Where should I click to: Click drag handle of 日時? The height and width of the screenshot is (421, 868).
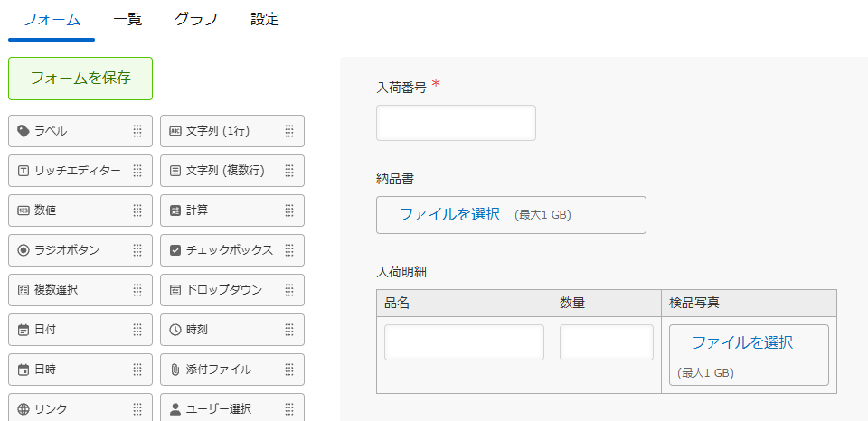point(137,370)
